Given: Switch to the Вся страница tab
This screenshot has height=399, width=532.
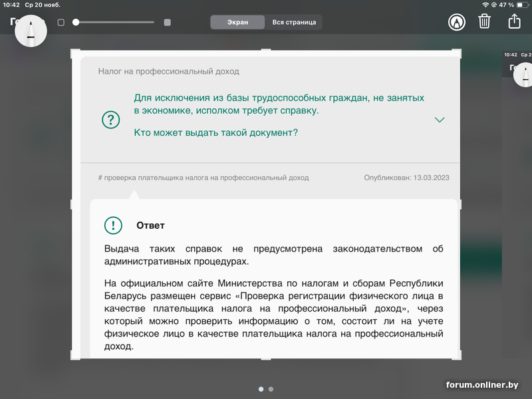Looking at the screenshot, I should point(294,22).
